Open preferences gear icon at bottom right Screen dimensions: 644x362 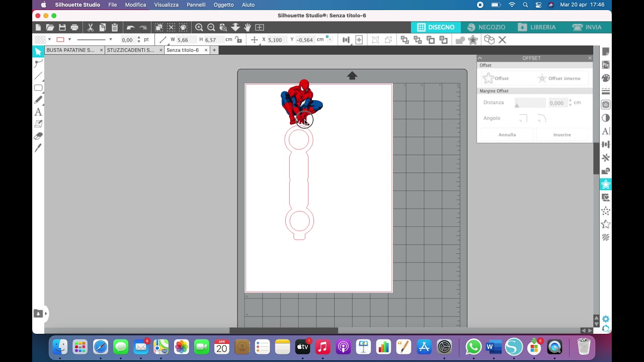click(606, 319)
